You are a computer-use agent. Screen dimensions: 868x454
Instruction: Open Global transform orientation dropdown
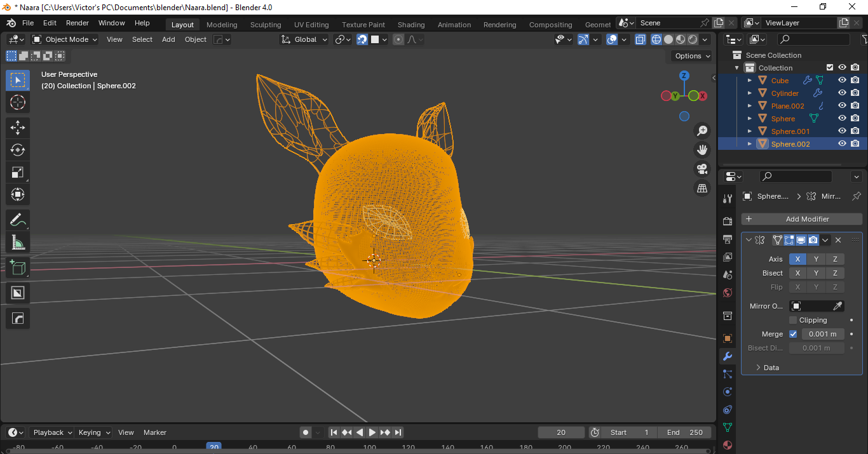pyautogui.click(x=304, y=39)
